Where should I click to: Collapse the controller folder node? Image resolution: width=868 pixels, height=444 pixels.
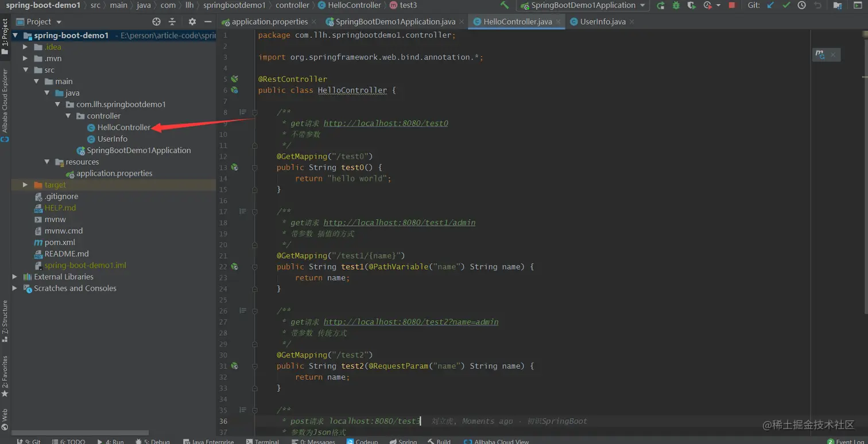tap(68, 116)
